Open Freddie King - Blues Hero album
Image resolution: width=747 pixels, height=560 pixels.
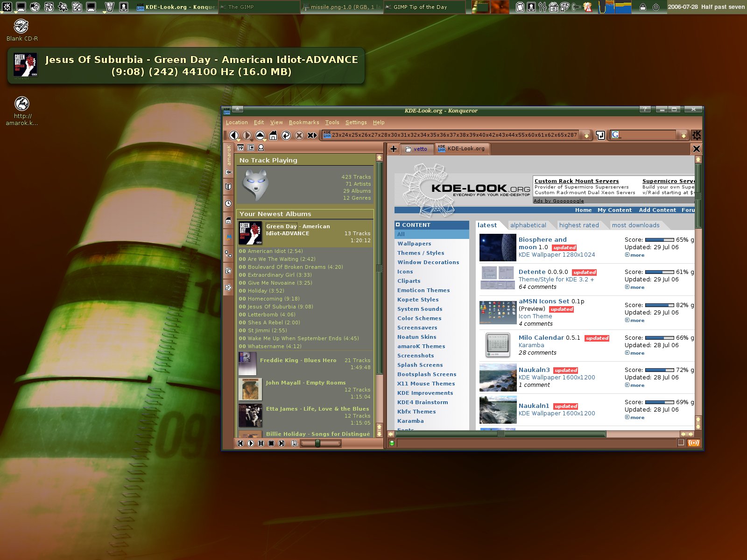coord(298,360)
